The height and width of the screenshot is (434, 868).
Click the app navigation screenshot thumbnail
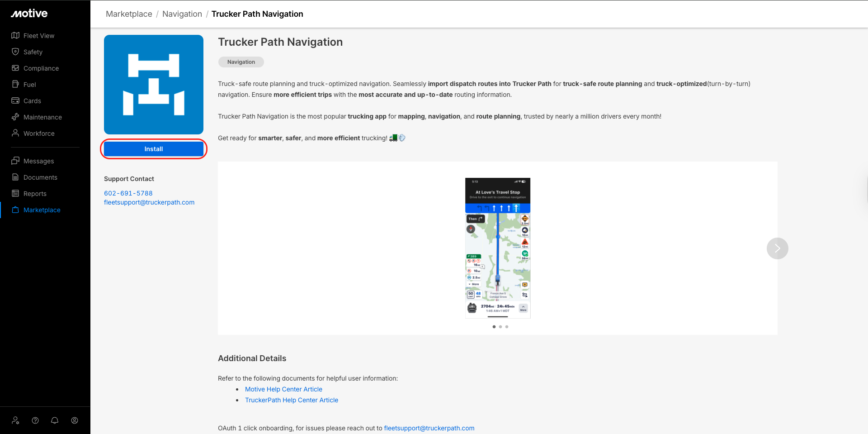497,248
